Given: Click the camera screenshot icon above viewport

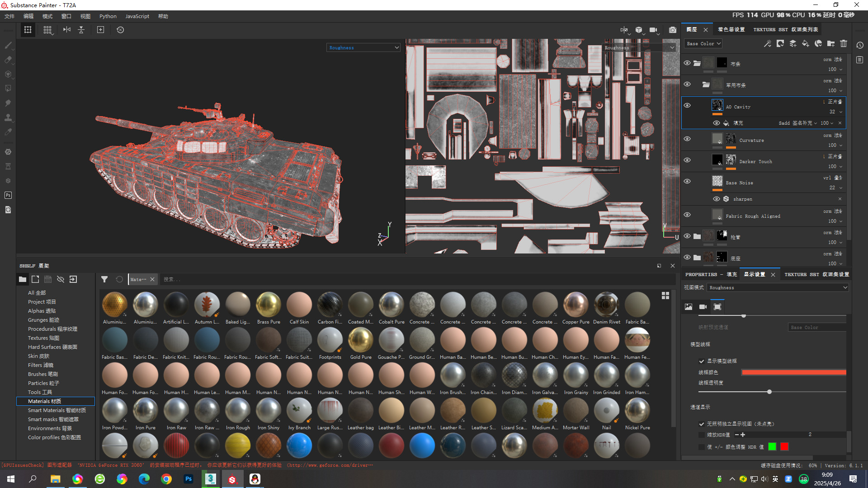Looking at the screenshot, I should (x=673, y=30).
